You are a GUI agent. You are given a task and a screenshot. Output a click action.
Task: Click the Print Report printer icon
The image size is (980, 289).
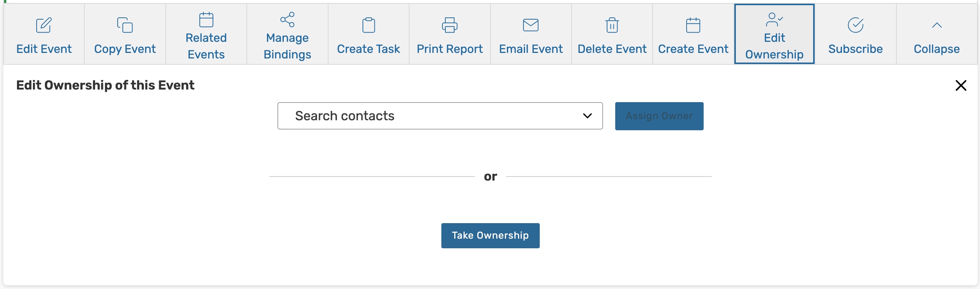[x=449, y=25]
